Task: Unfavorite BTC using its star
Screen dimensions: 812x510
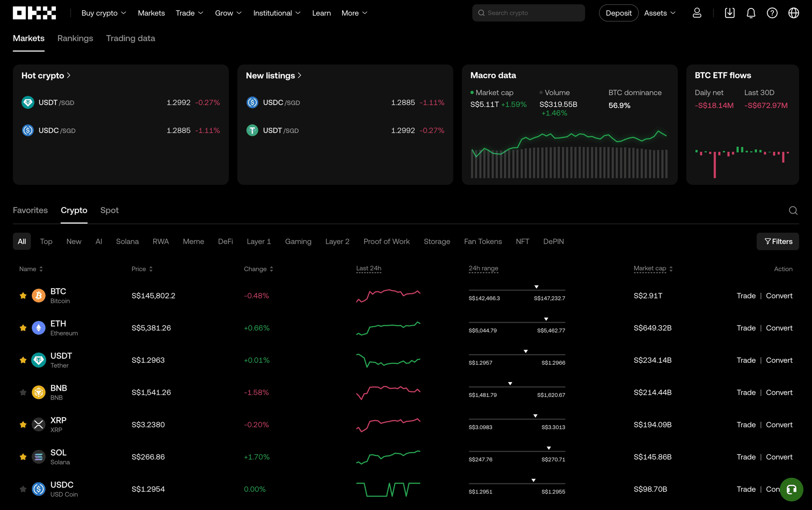Action: point(23,295)
